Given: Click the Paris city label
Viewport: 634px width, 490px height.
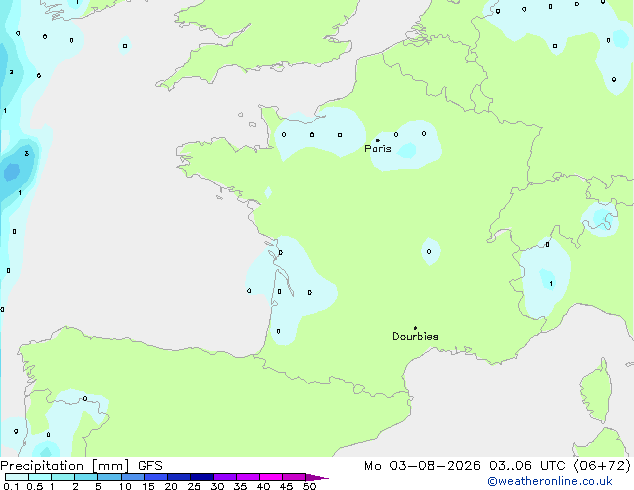Looking at the screenshot, I should click(378, 149).
